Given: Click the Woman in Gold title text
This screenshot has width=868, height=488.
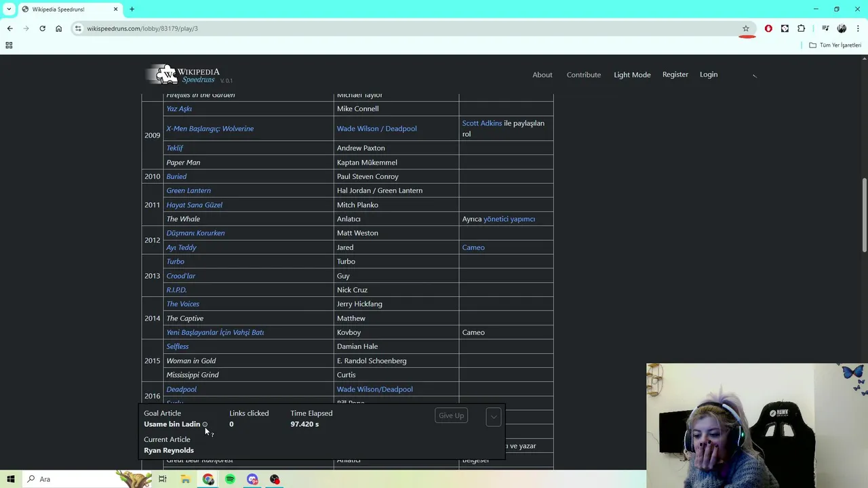Looking at the screenshot, I should point(191,361).
